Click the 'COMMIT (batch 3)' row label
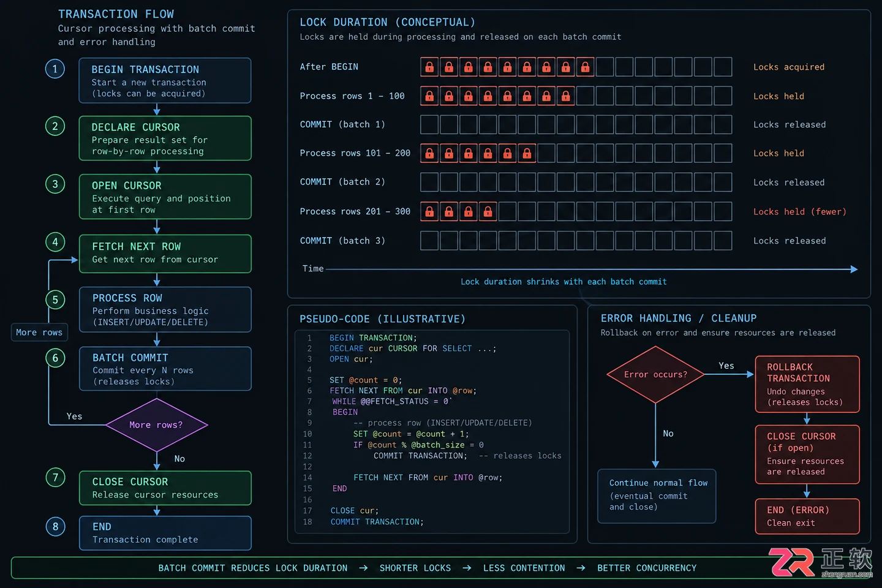 point(342,241)
